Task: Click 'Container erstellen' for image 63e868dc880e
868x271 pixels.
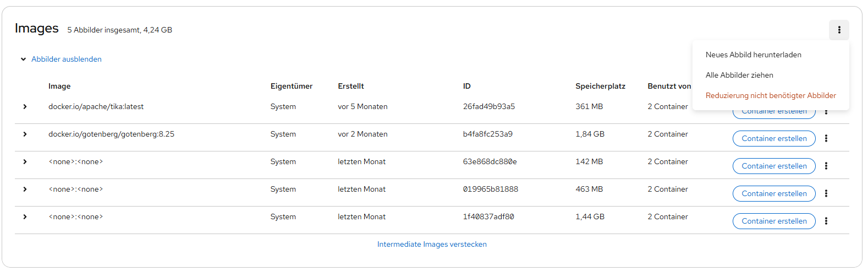Action: tap(773, 166)
